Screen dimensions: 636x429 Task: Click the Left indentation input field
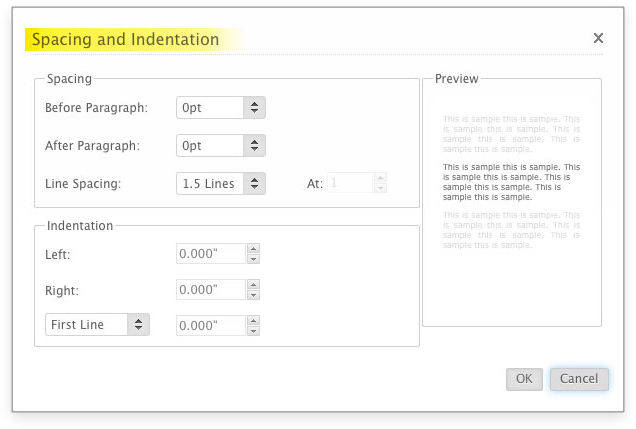[211, 254]
